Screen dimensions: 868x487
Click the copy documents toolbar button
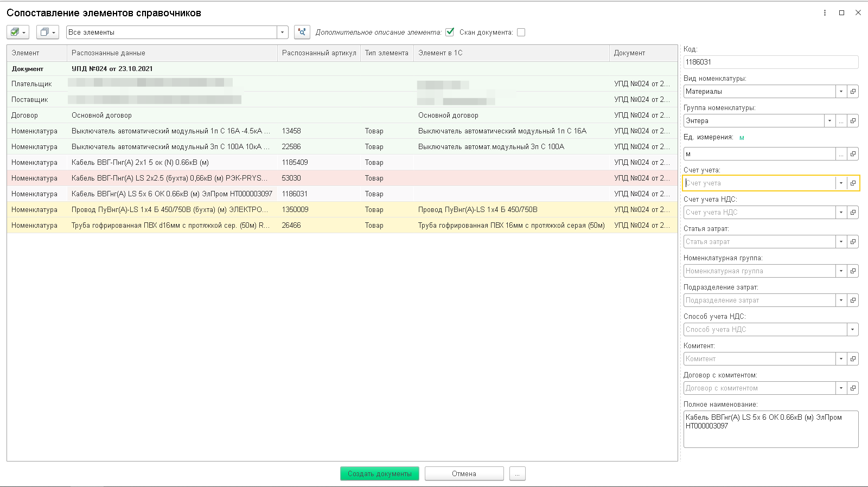[x=48, y=32]
